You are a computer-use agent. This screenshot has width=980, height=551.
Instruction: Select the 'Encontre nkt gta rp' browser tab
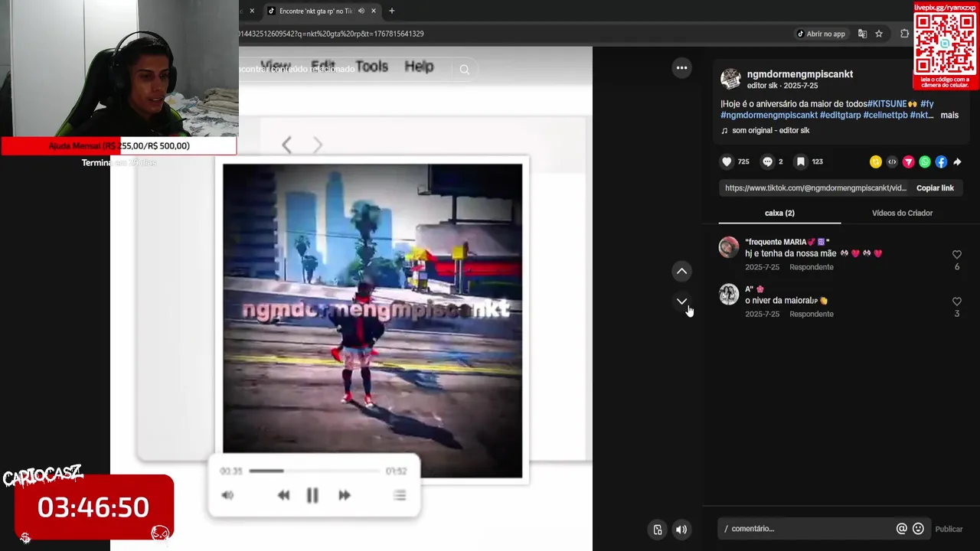coord(315,11)
